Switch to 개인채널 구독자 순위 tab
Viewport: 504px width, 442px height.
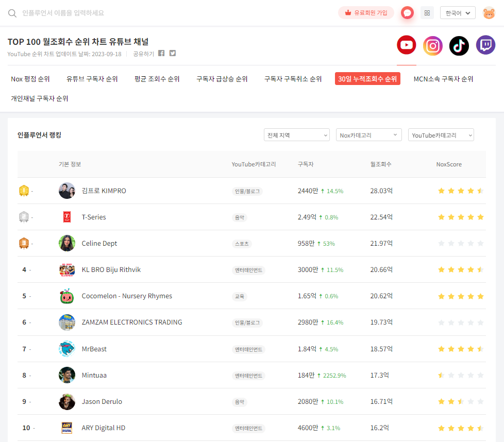pos(40,98)
